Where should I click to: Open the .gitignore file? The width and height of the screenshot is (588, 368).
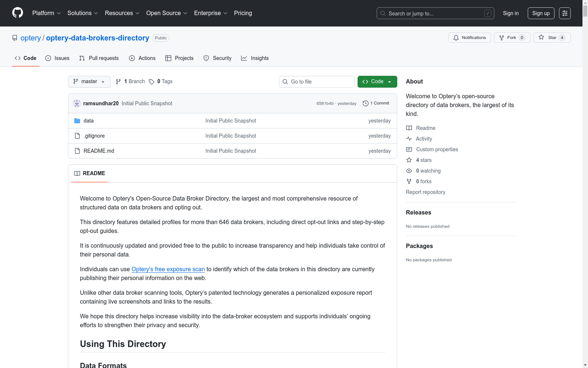click(x=94, y=136)
